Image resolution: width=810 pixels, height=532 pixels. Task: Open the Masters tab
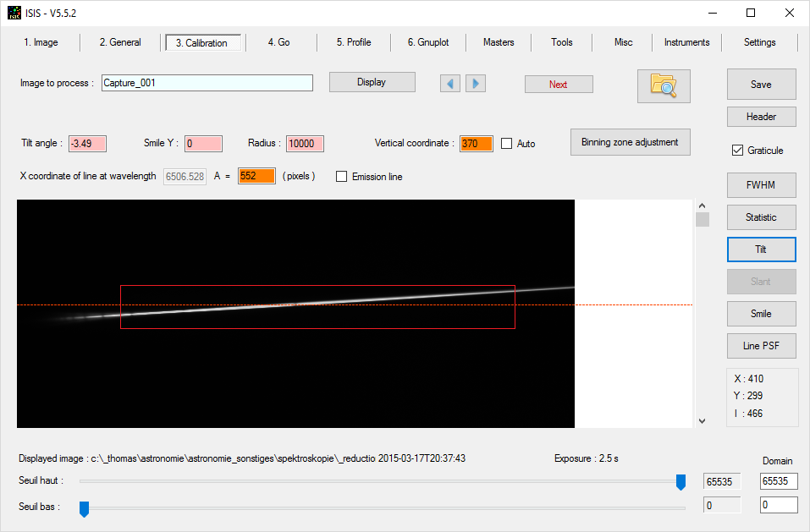[x=499, y=42]
